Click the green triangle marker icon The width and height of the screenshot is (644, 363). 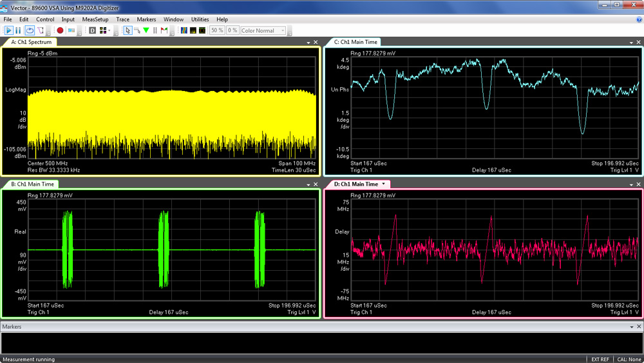coord(146,30)
